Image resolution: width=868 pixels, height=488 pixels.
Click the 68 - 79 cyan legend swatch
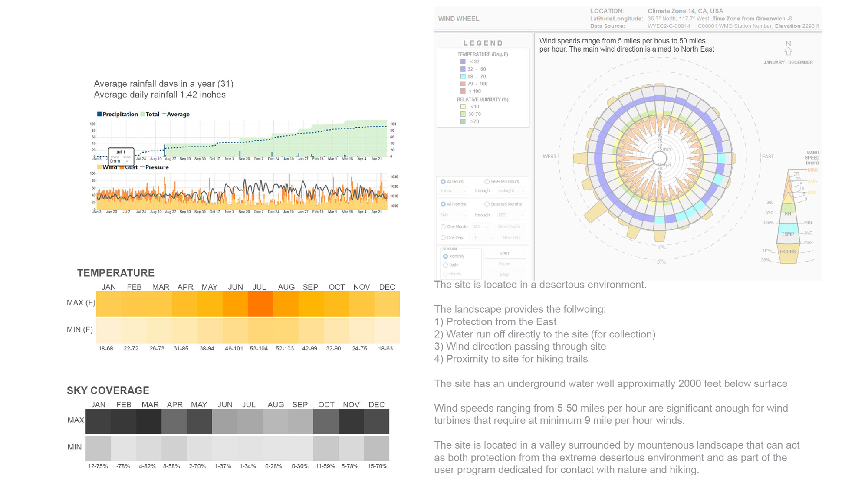[x=463, y=77]
